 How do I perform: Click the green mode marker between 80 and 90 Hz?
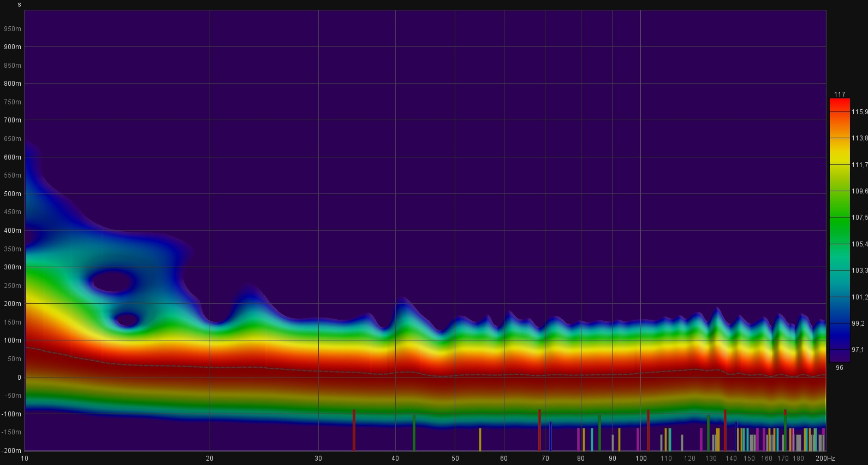pyautogui.click(x=599, y=432)
